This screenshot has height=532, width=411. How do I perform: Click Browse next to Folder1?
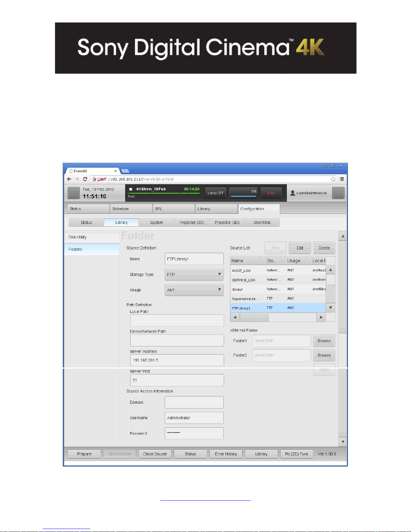324,341
